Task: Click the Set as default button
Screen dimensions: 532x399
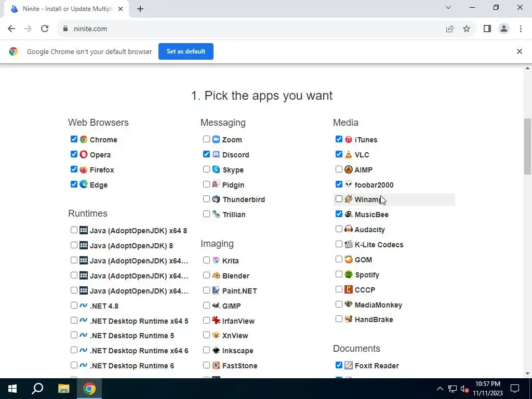Action: tap(186, 51)
